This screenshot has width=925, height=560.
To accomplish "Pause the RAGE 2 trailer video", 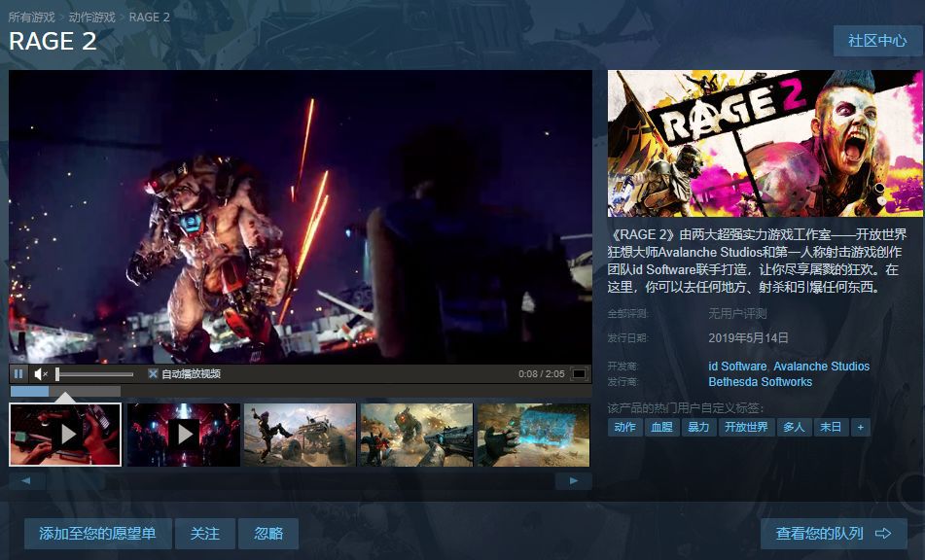I will point(18,373).
